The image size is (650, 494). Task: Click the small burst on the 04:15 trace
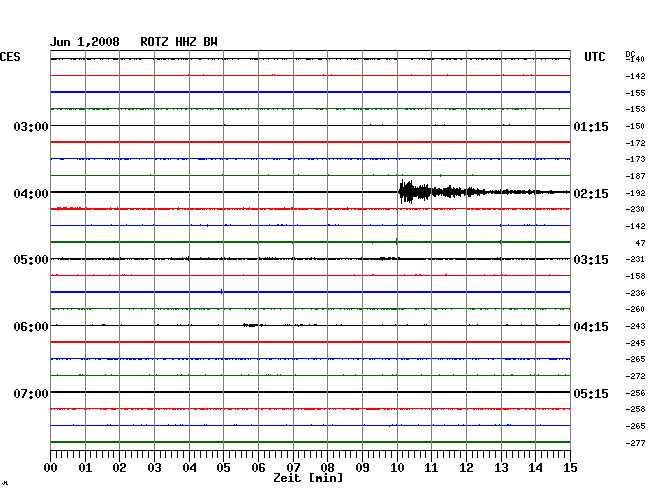coord(253,325)
